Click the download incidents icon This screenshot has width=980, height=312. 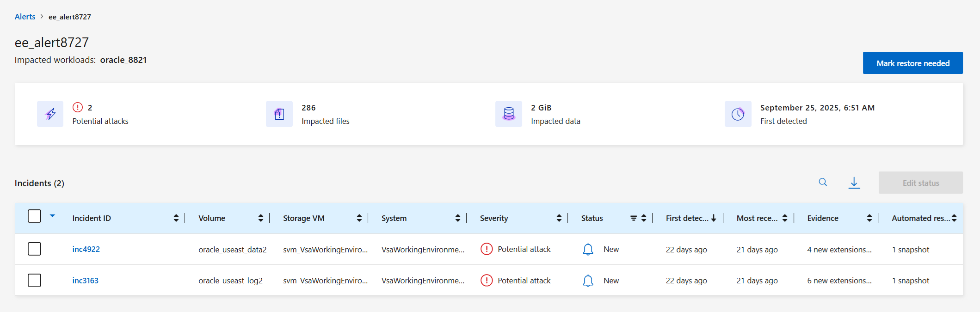pos(854,183)
